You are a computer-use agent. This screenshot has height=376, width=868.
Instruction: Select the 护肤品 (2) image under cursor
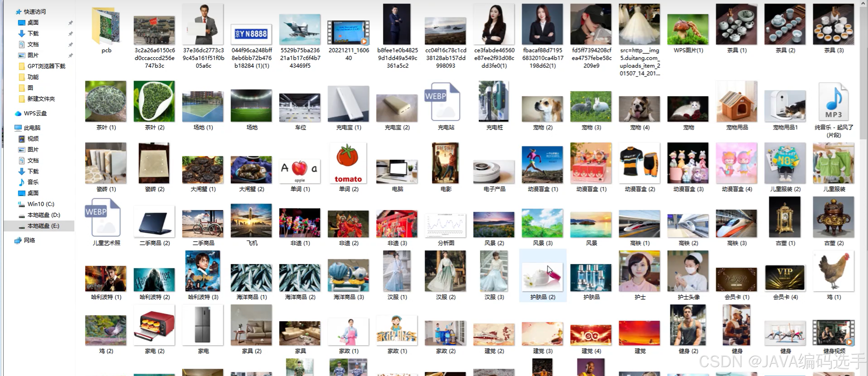[x=543, y=277]
